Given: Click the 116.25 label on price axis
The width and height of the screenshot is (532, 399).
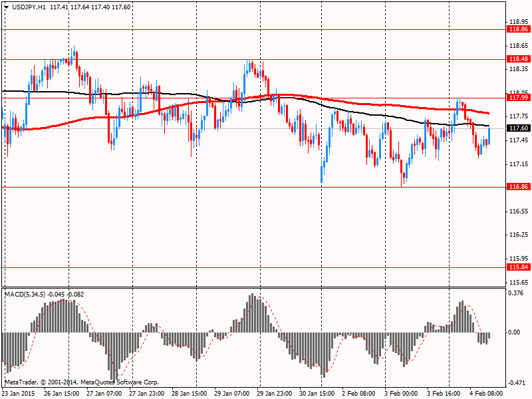Looking at the screenshot, I should pos(517,235).
